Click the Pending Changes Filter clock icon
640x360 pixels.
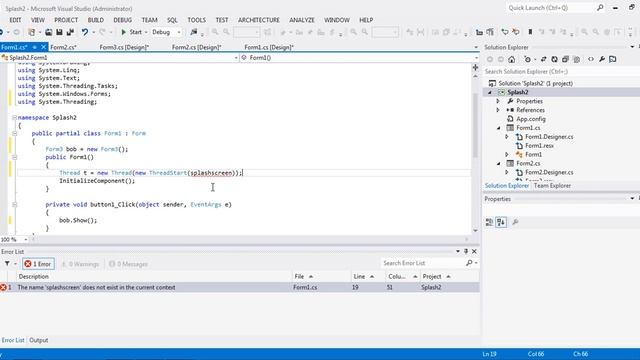[527, 59]
